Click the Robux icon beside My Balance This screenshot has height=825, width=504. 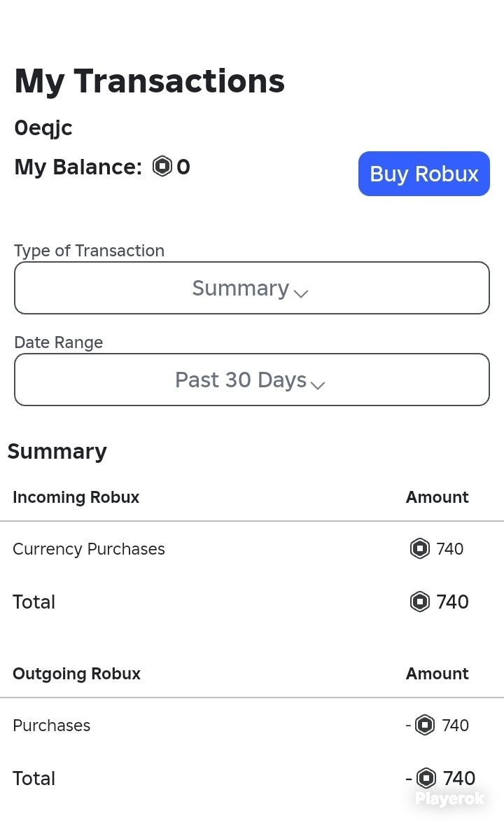coord(162,166)
